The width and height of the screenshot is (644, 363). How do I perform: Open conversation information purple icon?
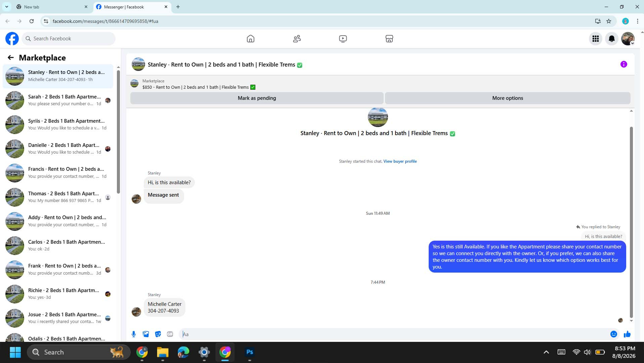(x=624, y=64)
